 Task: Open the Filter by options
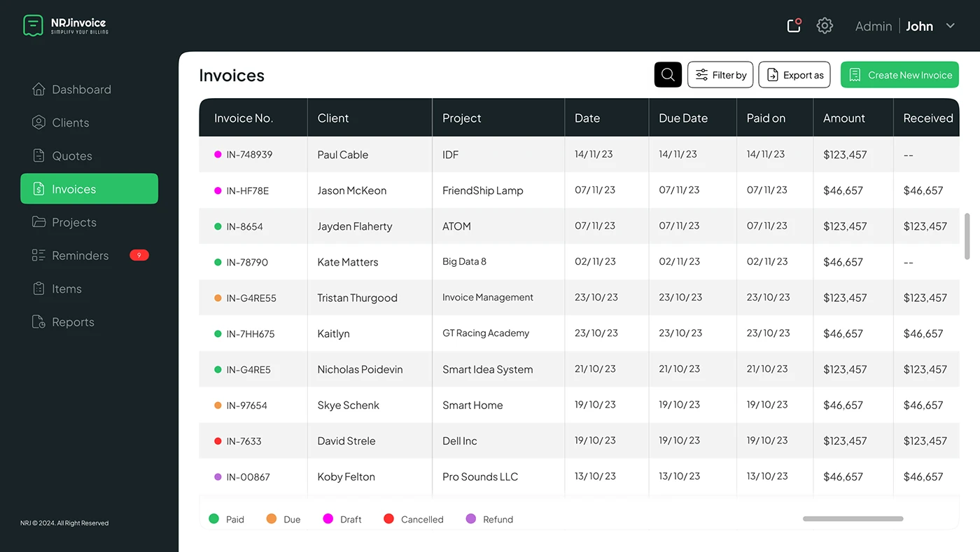tap(720, 75)
